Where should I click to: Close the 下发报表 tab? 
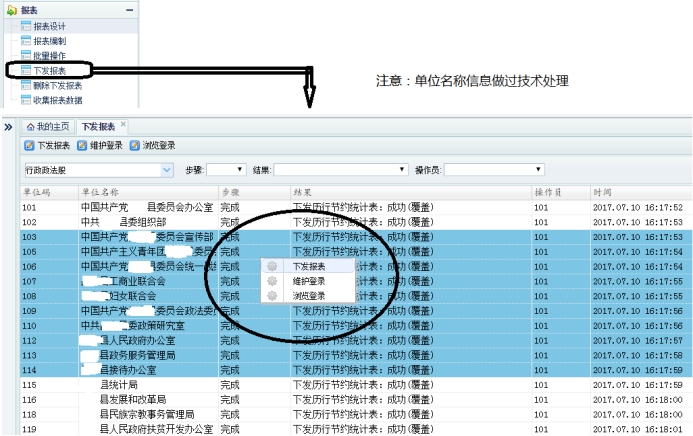pyautogui.click(x=124, y=125)
